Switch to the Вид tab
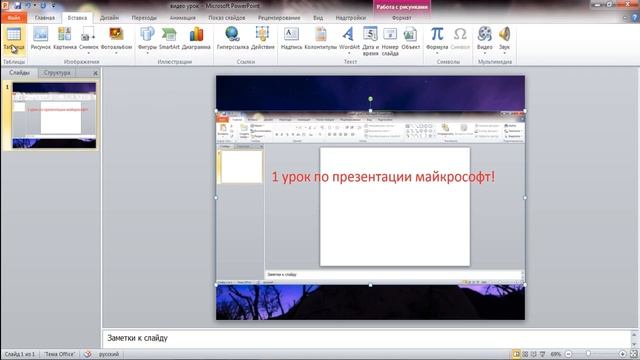 (318, 18)
